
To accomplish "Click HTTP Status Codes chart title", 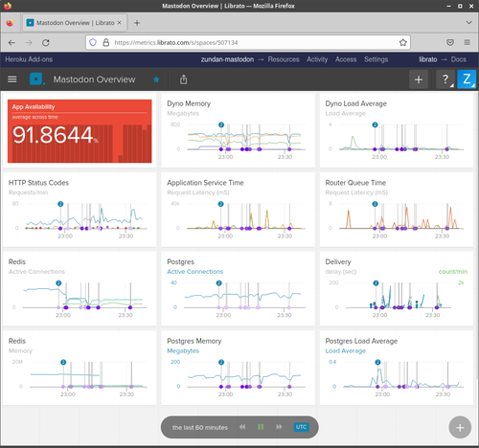I will (x=38, y=183).
